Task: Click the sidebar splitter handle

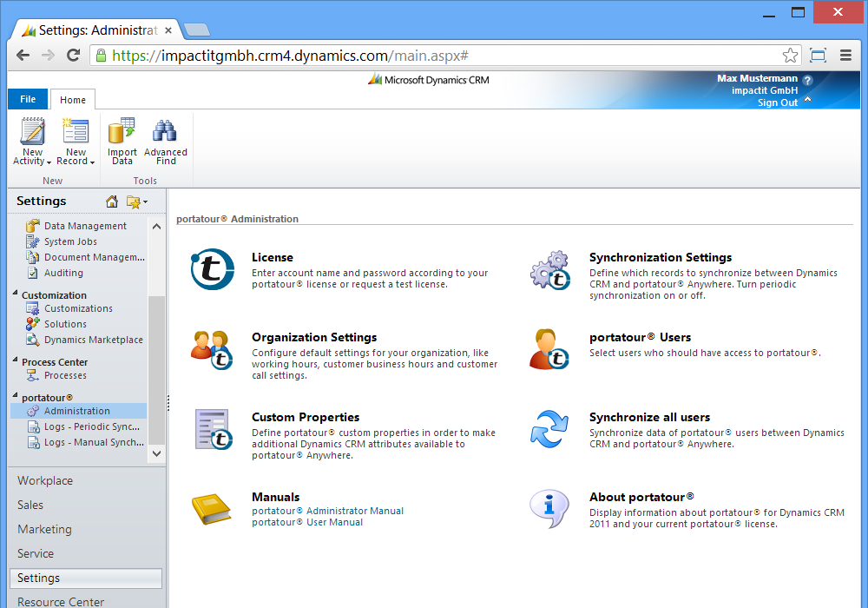Action: pyautogui.click(x=168, y=403)
